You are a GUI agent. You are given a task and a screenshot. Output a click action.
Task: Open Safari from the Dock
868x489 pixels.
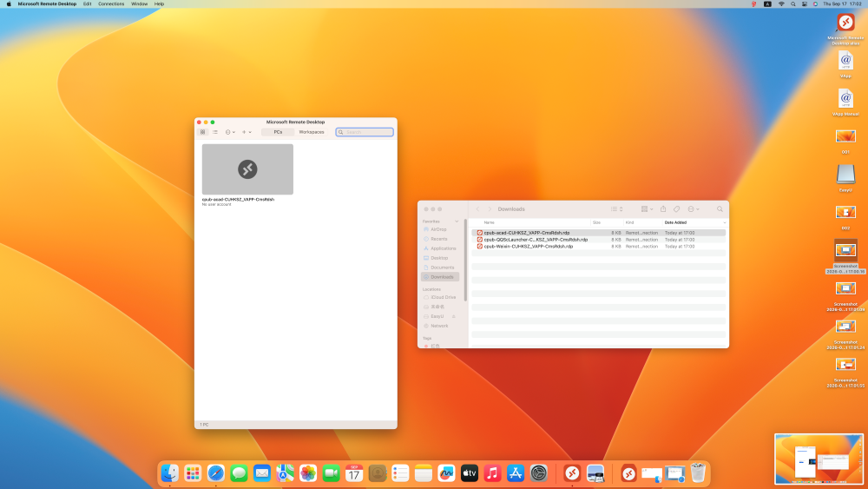[x=216, y=473]
